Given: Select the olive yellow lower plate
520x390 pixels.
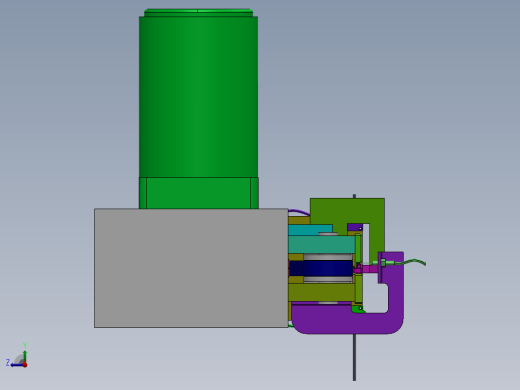Looking at the screenshot, I should [322, 292].
